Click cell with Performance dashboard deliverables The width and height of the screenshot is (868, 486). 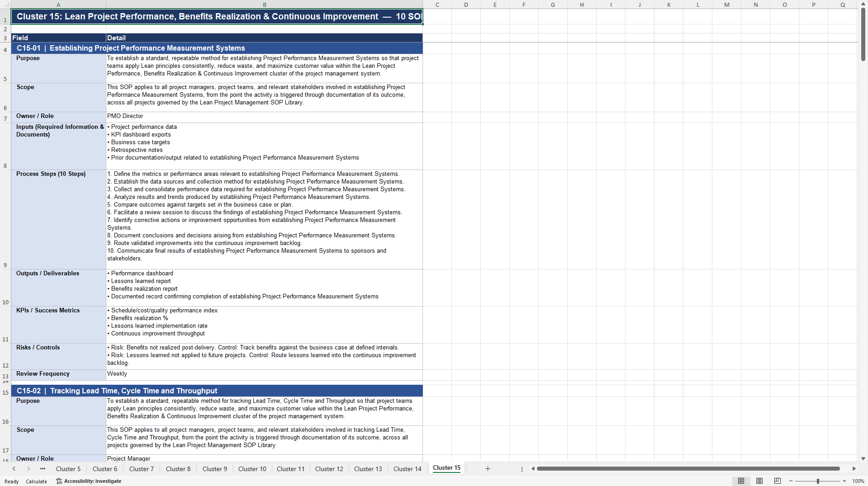(x=265, y=288)
